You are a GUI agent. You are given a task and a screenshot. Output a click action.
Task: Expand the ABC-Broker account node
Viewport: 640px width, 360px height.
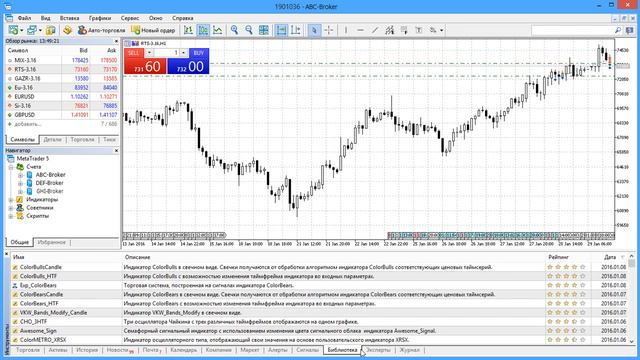20,175
